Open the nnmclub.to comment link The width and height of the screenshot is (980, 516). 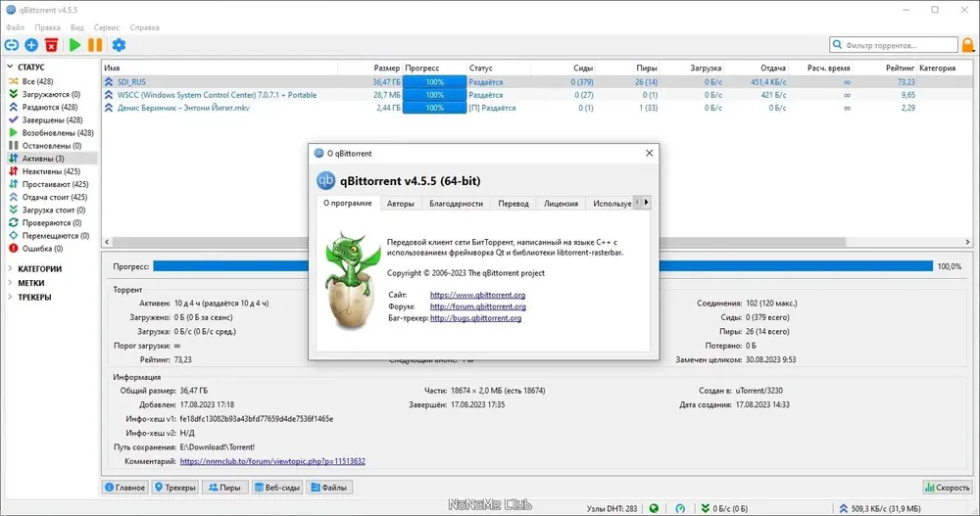(x=272, y=461)
